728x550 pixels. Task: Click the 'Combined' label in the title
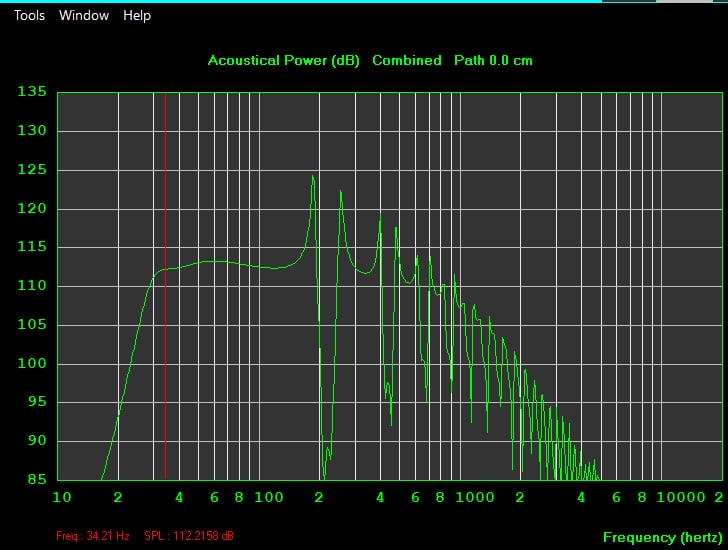pyautogui.click(x=407, y=60)
